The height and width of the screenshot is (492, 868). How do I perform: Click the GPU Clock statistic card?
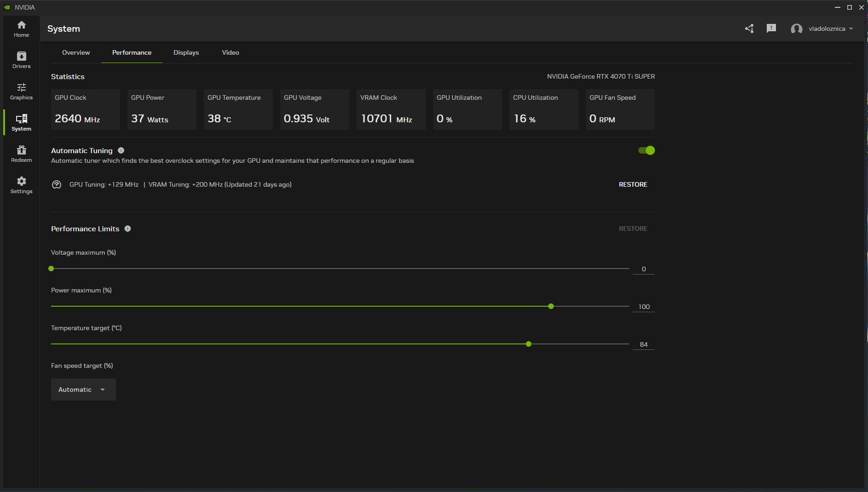86,109
